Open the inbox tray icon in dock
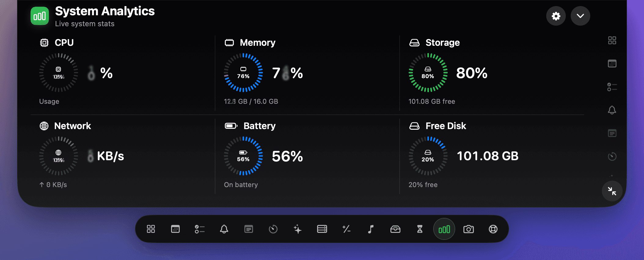Viewport: 644px width, 260px height. [x=395, y=229]
